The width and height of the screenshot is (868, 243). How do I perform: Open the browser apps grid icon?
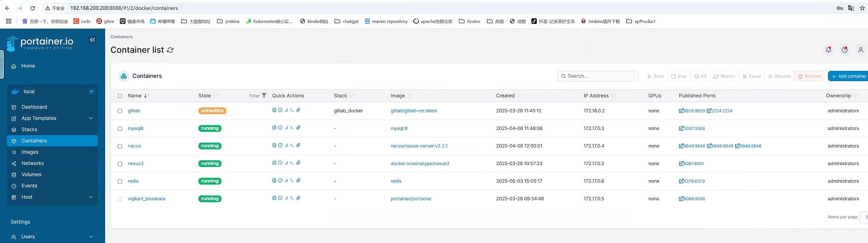[x=8, y=21]
